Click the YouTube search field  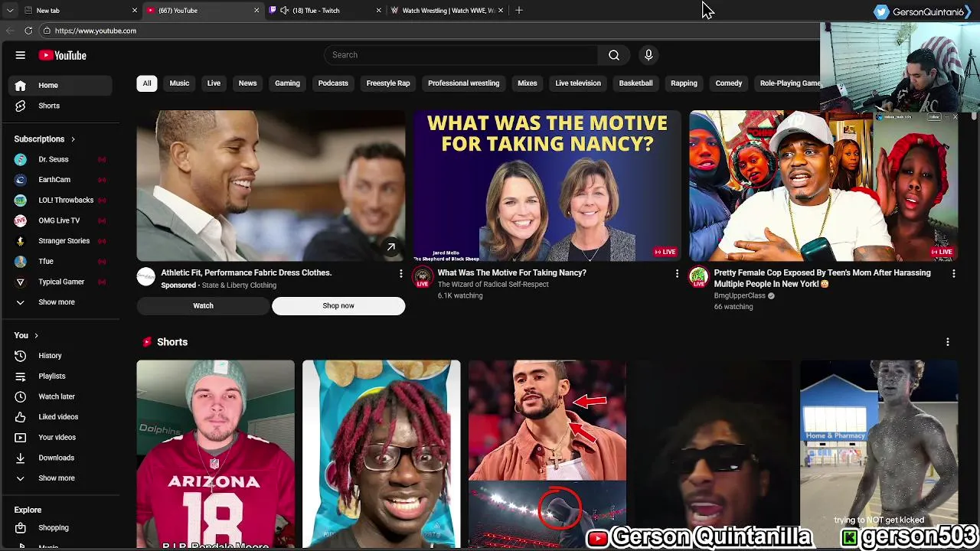461,55
